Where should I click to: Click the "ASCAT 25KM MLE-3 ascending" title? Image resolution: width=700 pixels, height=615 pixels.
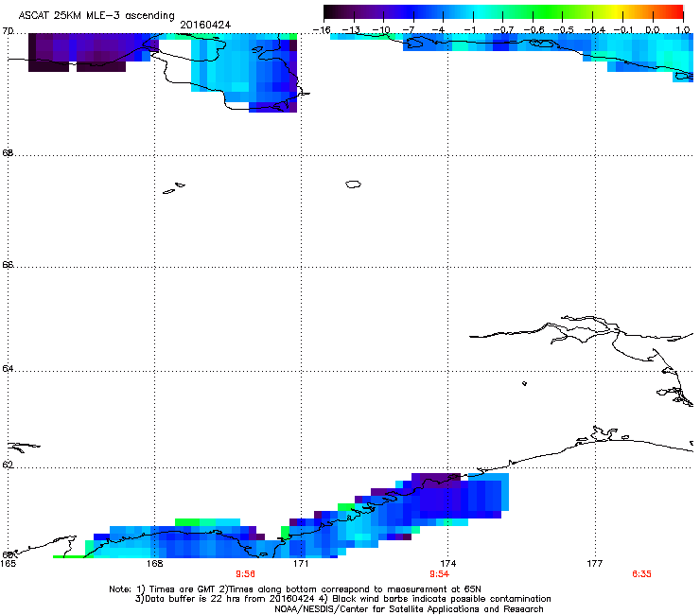[96, 15]
